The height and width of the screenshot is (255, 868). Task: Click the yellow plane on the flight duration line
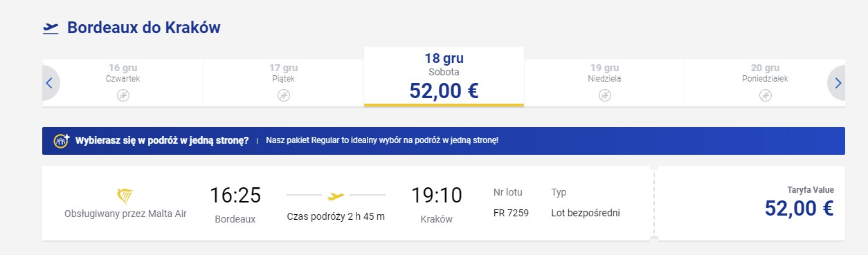pyautogui.click(x=336, y=196)
